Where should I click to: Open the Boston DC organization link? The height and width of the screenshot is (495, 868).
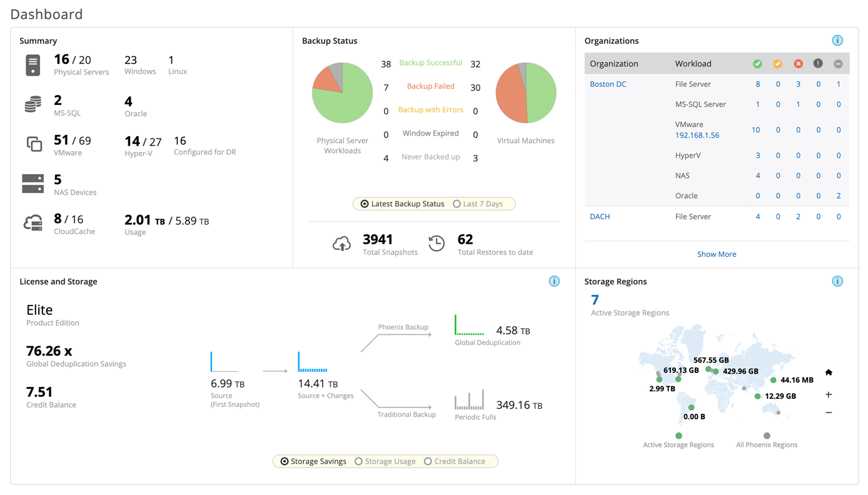(x=608, y=84)
